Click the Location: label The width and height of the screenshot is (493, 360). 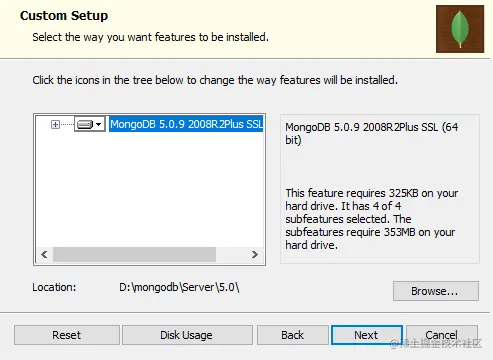click(x=54, y=287)
